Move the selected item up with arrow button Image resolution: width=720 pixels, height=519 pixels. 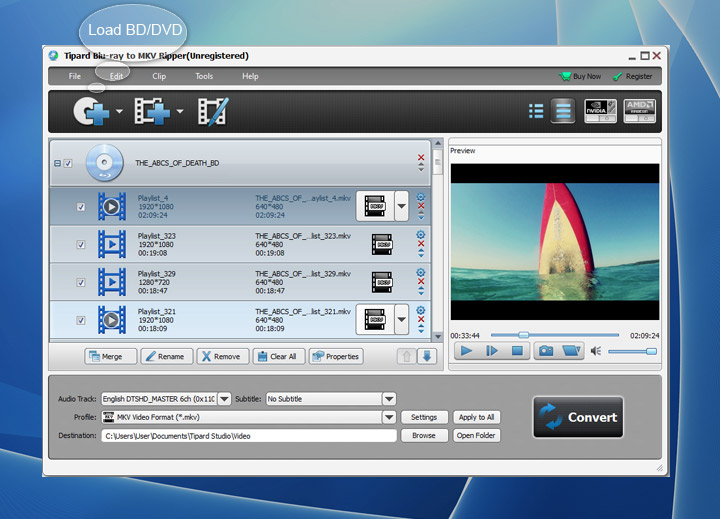pyautogui.click(x=406, y=356)
